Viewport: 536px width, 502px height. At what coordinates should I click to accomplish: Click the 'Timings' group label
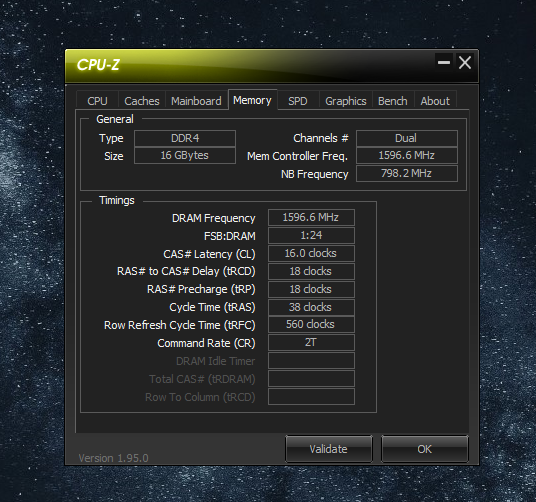click(117, 200)
